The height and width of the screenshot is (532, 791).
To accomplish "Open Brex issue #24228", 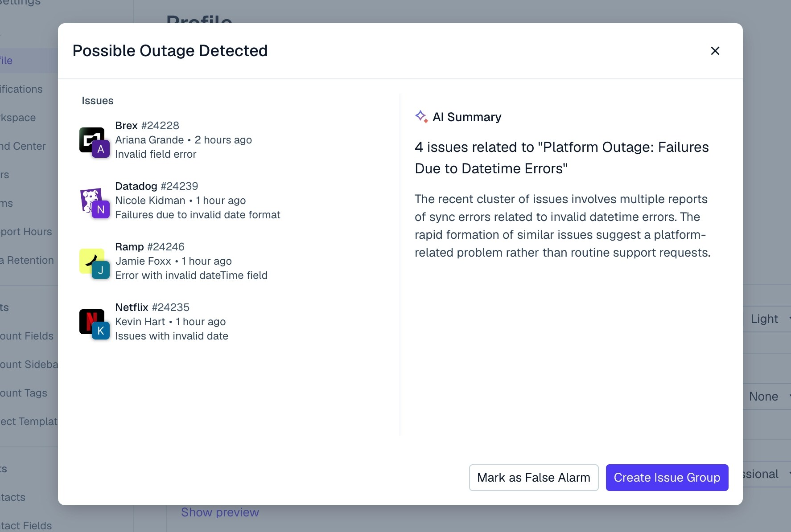I will click(147, 126).
